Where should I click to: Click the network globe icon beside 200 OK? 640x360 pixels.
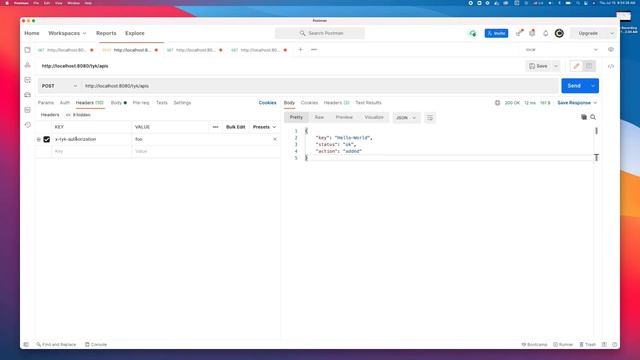pyautogui.click(x=497, y=103)
